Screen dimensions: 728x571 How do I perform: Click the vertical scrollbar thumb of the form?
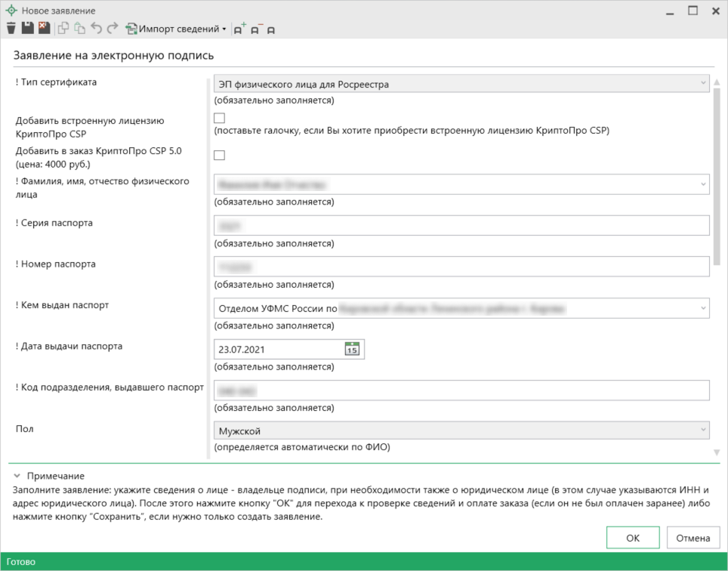(717, 181)
